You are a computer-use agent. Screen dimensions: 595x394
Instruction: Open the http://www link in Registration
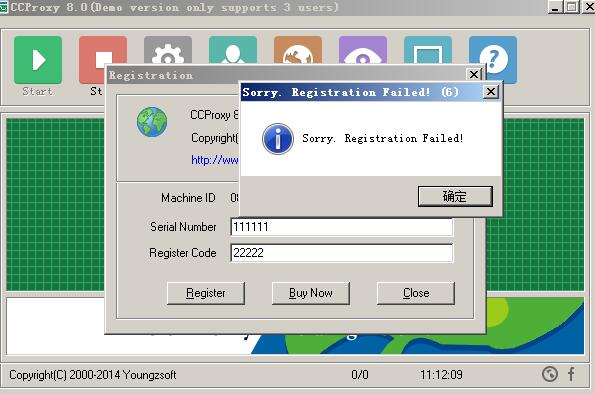point(215,160)
